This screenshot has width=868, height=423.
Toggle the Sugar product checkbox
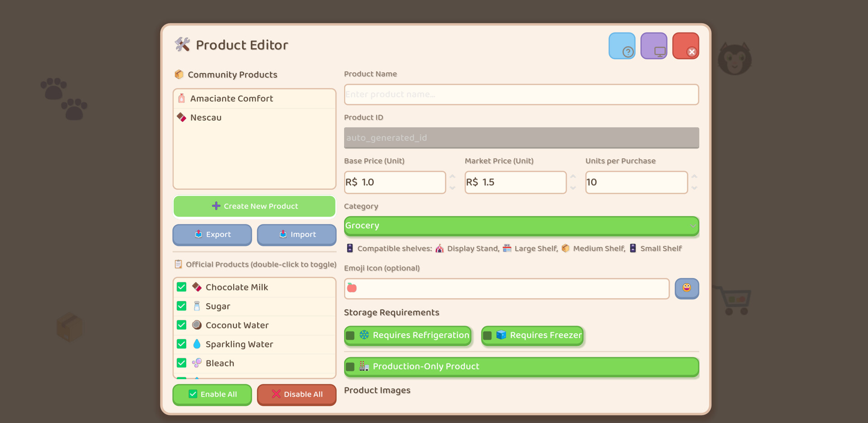[x=182, y=306]
